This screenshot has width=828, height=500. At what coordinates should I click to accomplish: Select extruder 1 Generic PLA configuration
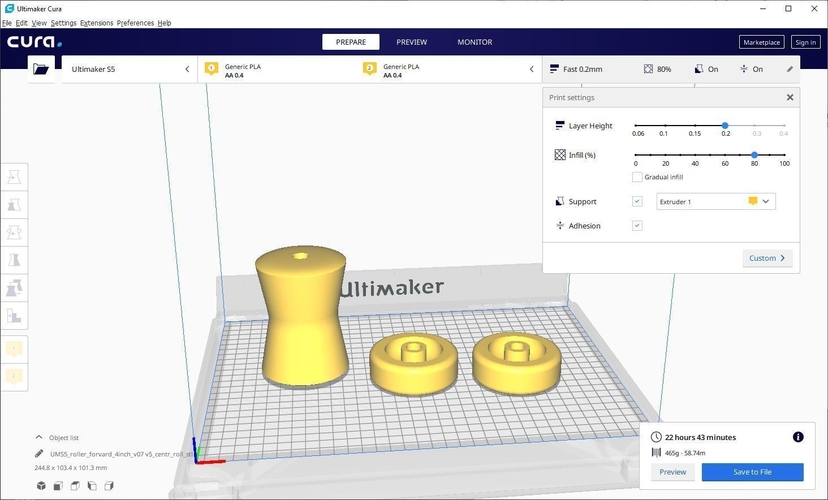pos(232,70)
